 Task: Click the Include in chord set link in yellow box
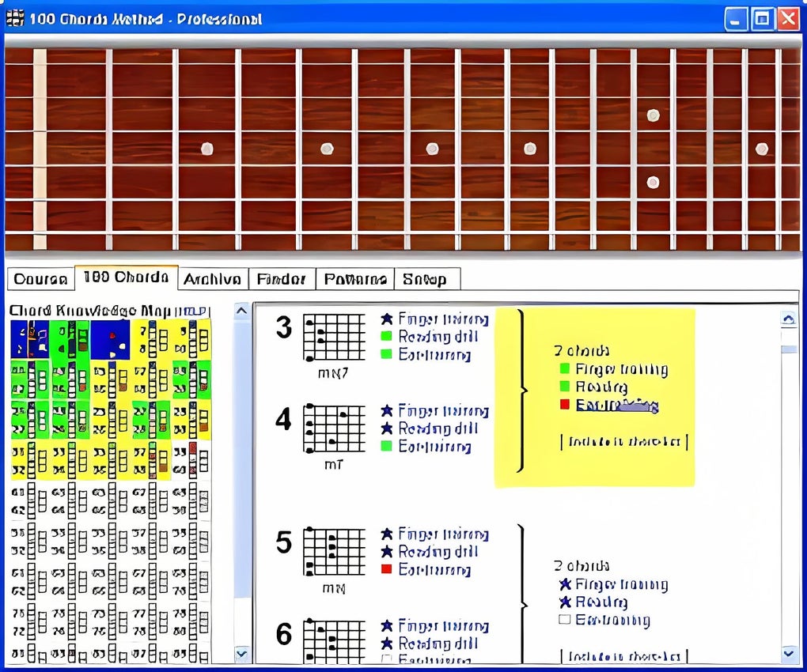coord(623,441)
